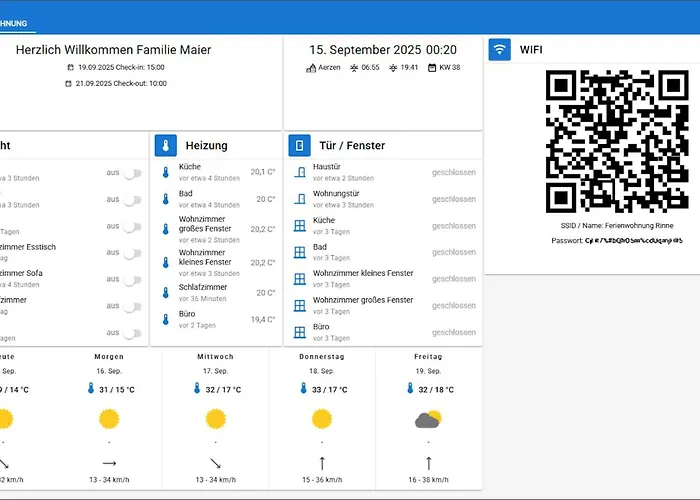Click the Schlafzimmer thermometer icon
The width and height of the screenshot is (700, 500).
[166, 293]
